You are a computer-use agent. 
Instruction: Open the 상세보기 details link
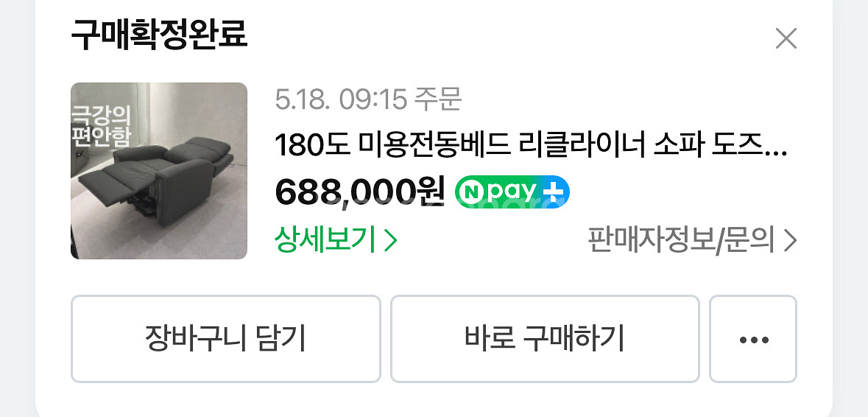pos(336,240)
